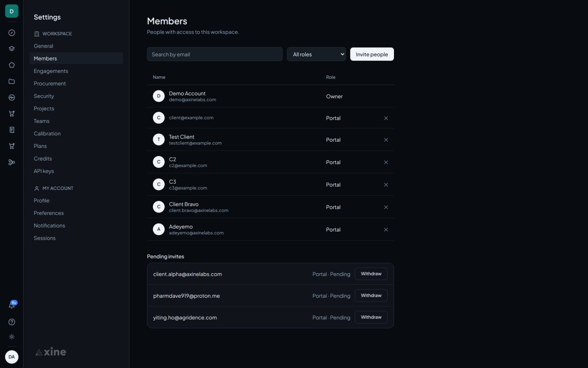Click the connected nodes sidebar icon
588x368 pixels.
point(12,162)
